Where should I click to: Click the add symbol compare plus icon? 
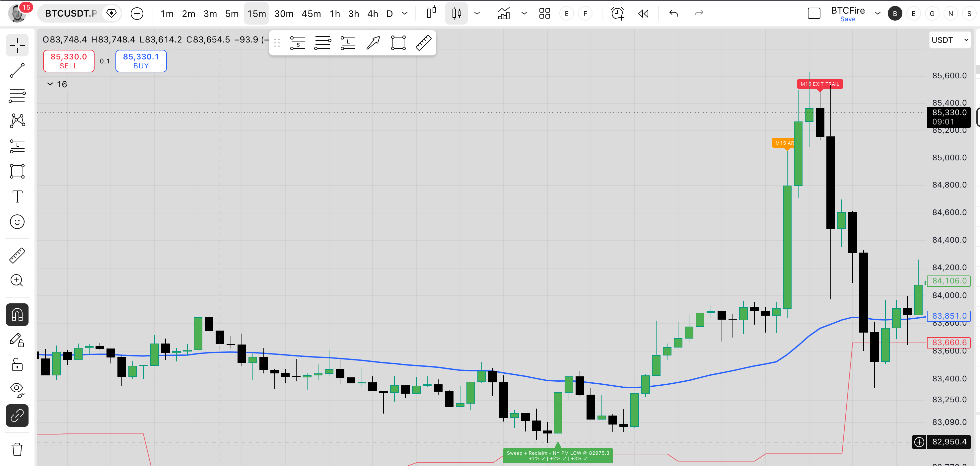pyautogui.click(x=137, y=14)
